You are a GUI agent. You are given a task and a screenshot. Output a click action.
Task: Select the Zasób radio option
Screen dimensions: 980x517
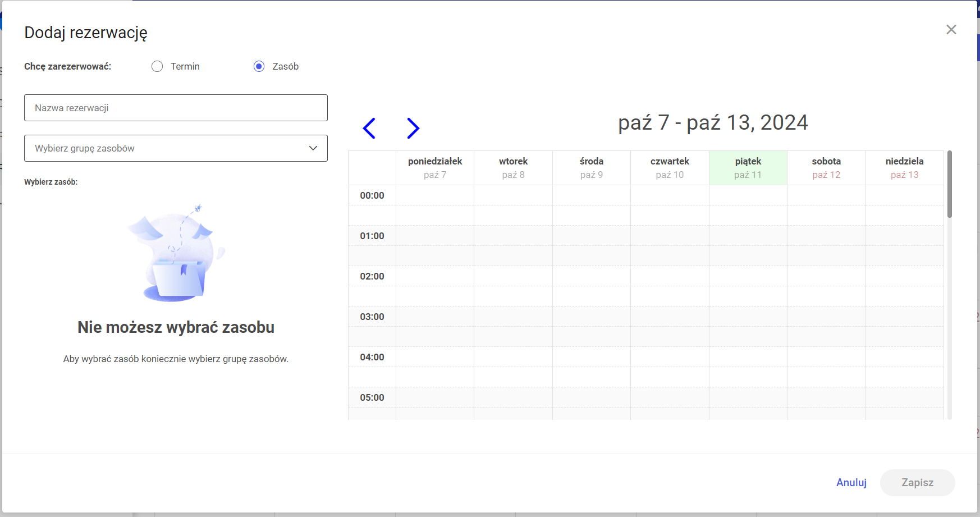coord(259,66)
